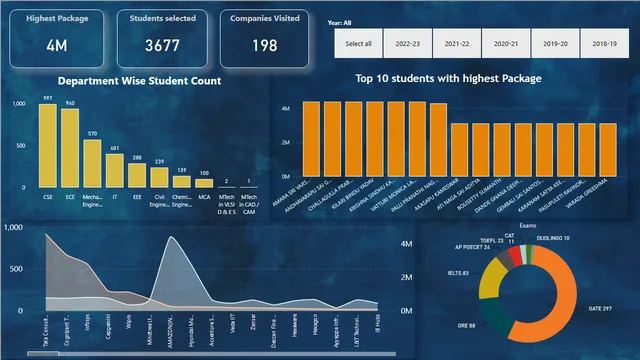Select the red TOEFL donut segment
The image size is (640, 360).
tap(516, 256)
